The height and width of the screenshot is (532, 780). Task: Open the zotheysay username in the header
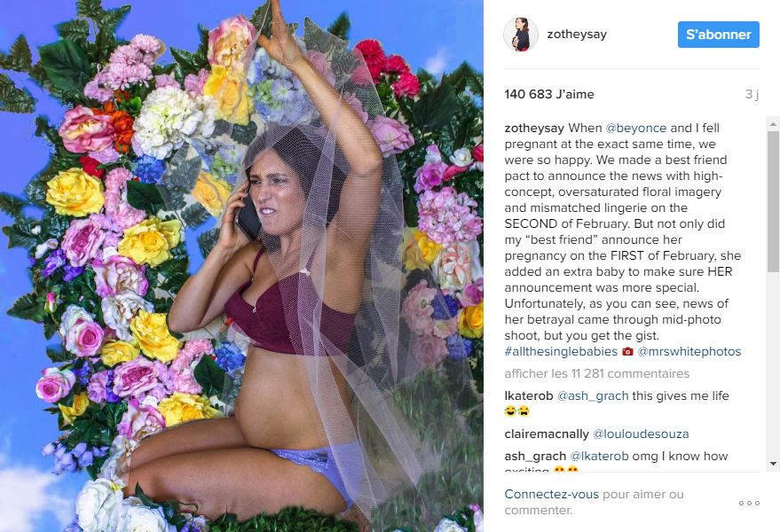577,35
